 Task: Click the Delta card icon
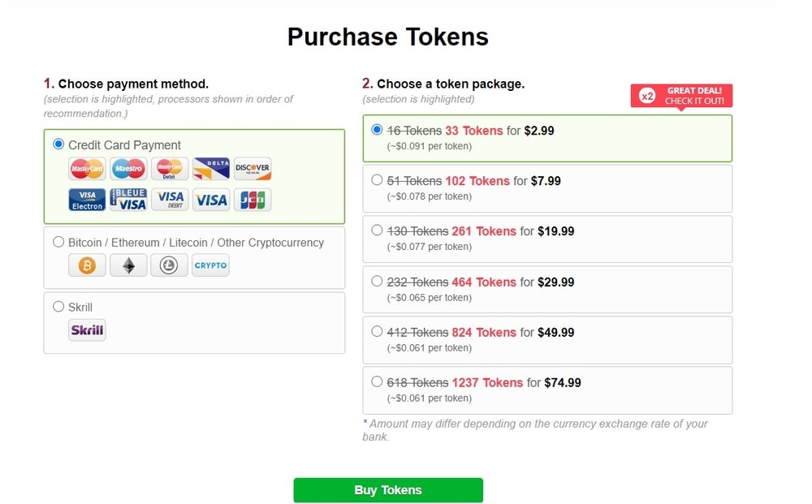coord(211,169)
